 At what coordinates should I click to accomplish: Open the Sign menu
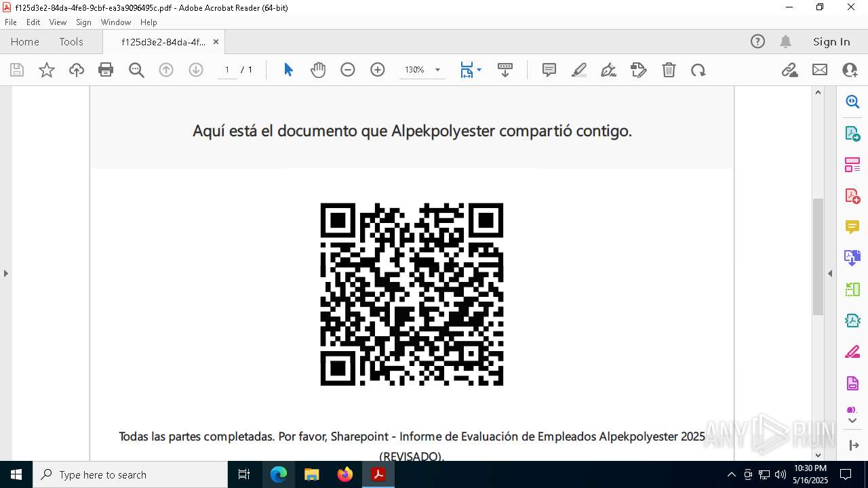83,22
